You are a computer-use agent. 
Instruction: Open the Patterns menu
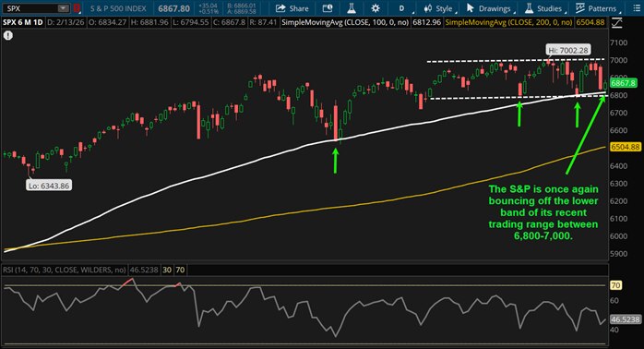click(597, 8)
